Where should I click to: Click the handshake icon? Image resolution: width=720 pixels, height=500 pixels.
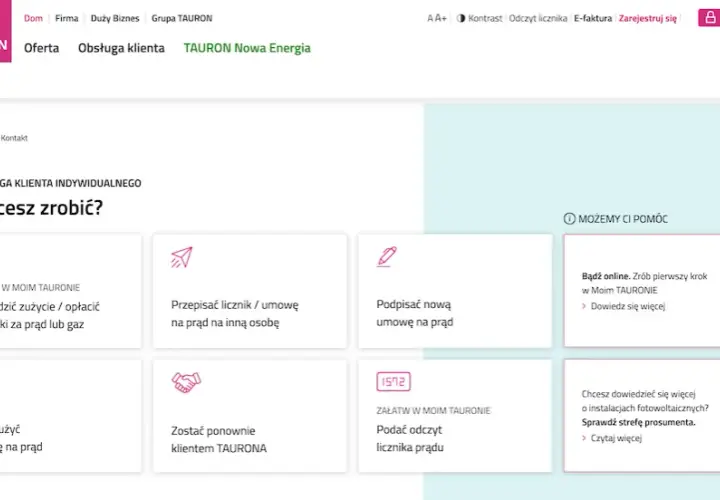186,382
